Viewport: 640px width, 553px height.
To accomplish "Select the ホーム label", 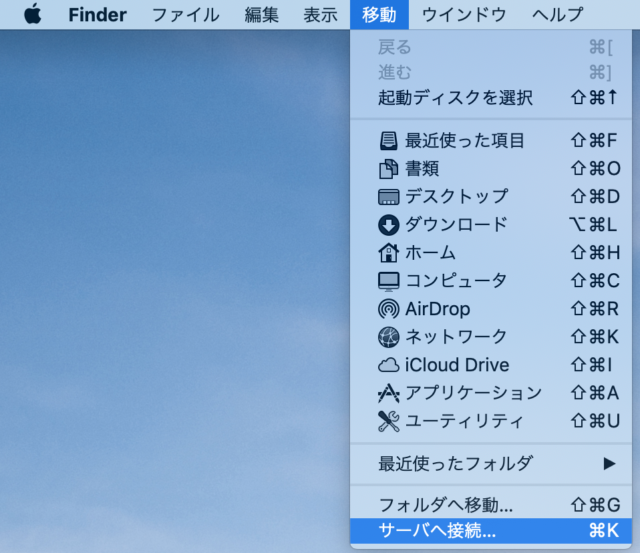I will tap(430, 253).
